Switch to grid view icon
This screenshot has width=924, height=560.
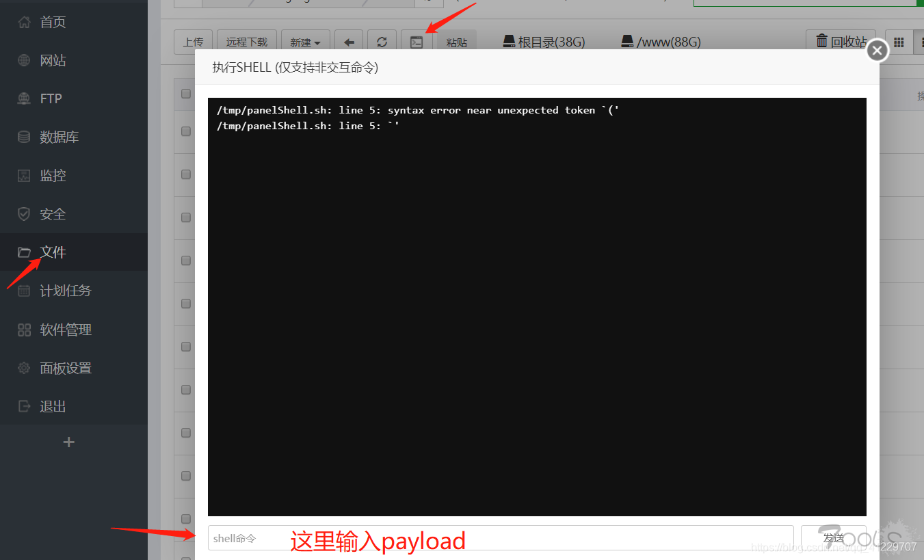click(x=899, y=42)
